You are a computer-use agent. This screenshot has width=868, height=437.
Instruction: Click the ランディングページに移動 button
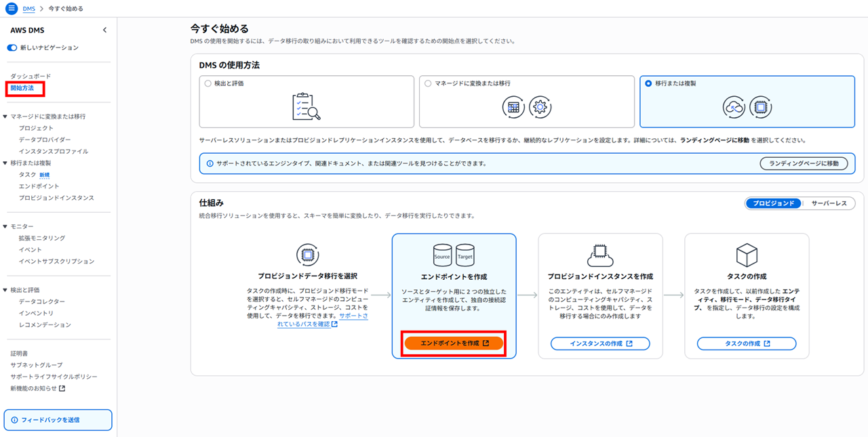pyautogui.click(x=804, y=164)
